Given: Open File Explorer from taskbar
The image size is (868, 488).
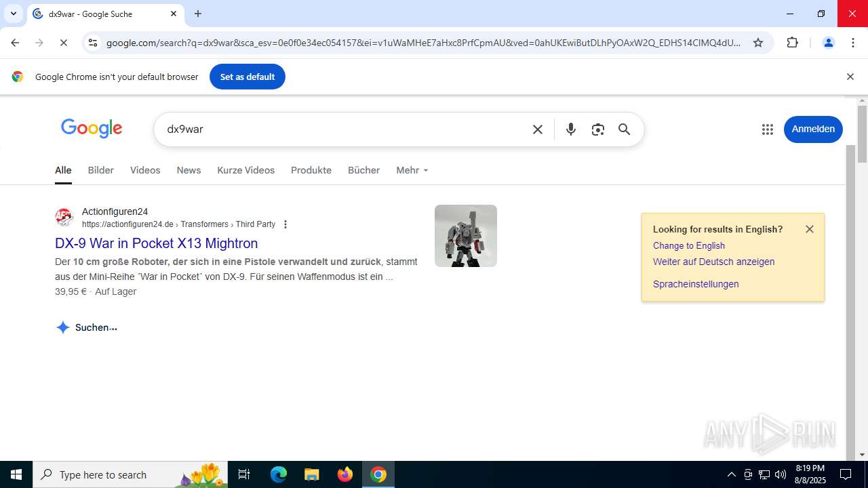Looking at the screenshot, I should [x=311, y=474].
